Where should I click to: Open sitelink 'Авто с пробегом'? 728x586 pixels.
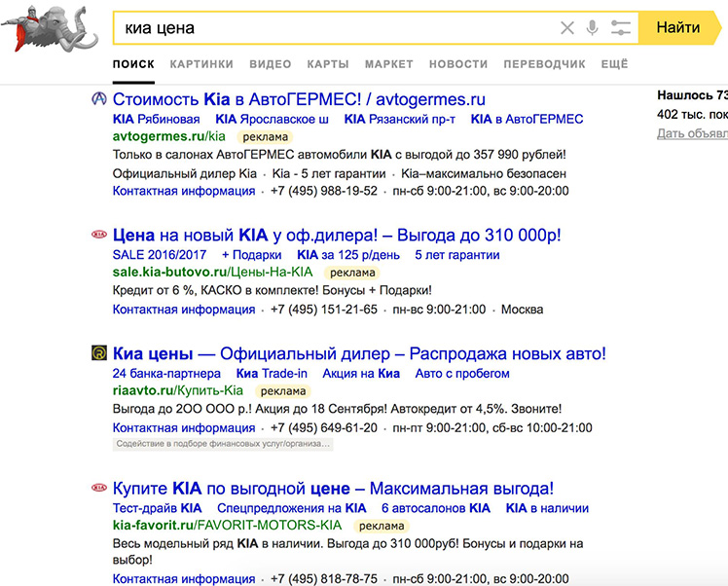[x=462, y=374]
